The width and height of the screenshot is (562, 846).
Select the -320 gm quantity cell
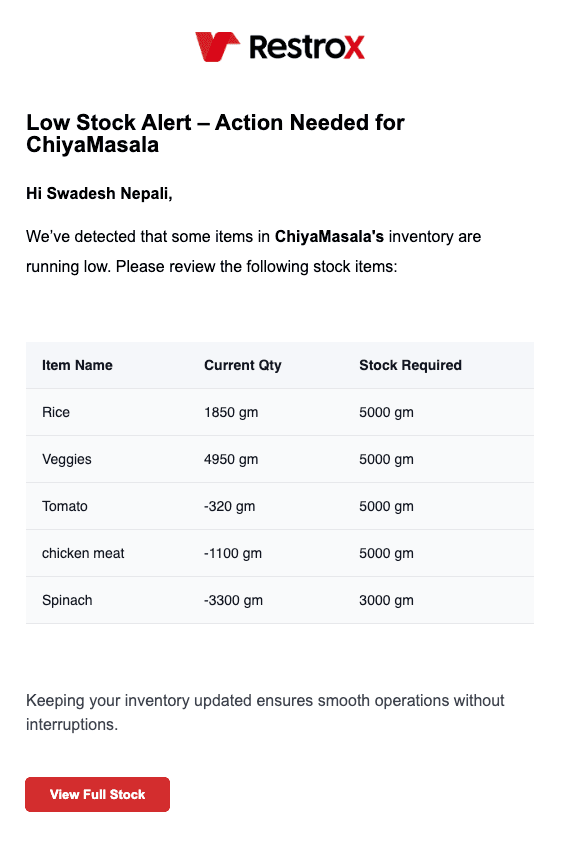229,507
